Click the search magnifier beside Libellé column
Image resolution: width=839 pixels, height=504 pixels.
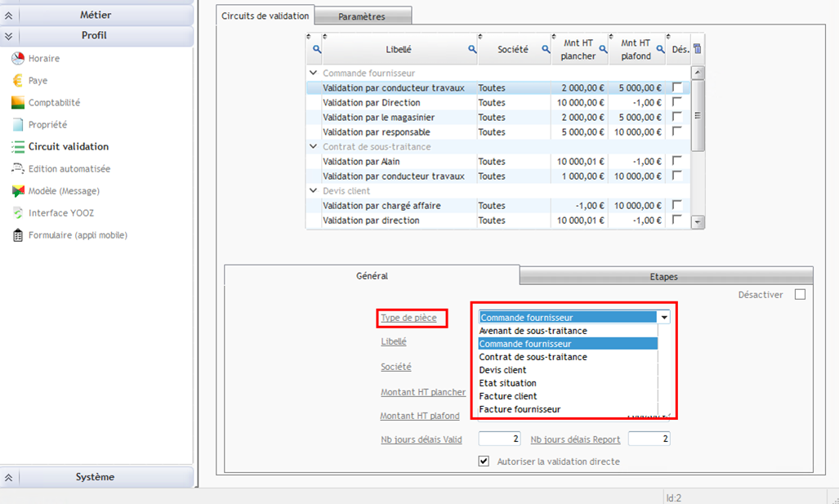pos(472,50)
